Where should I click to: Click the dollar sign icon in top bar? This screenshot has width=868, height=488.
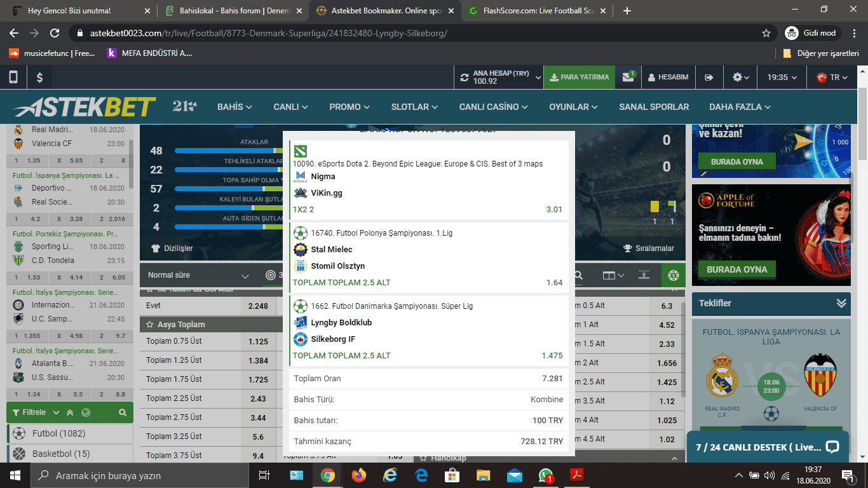pyautogui.click(x=39, y=78)
